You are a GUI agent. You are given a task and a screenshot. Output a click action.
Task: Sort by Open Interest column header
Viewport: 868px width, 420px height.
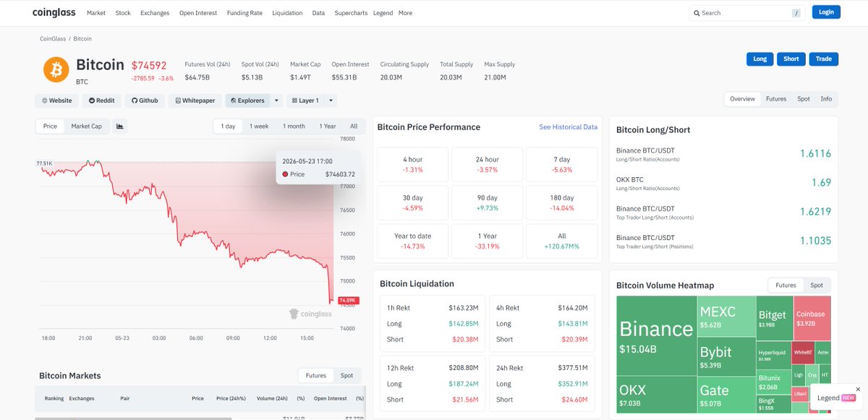coord(330,398)
